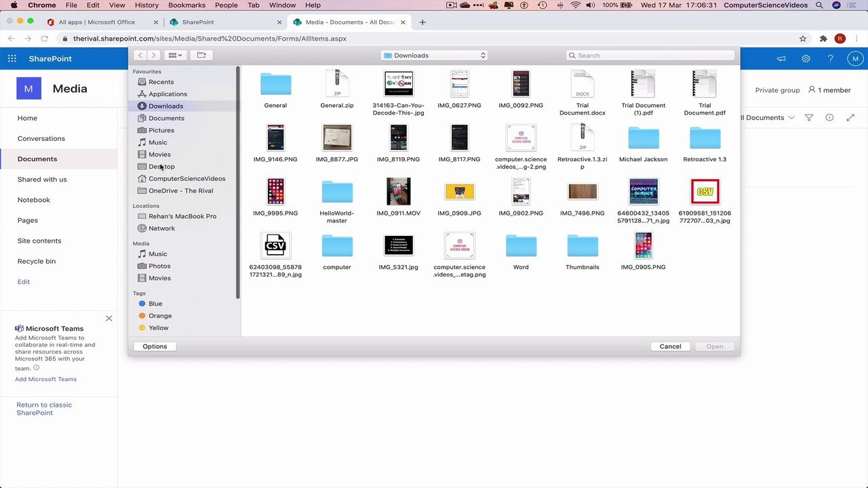Open the info details pane icon
This screenshot has width=868, height=488.
(829, 118)
